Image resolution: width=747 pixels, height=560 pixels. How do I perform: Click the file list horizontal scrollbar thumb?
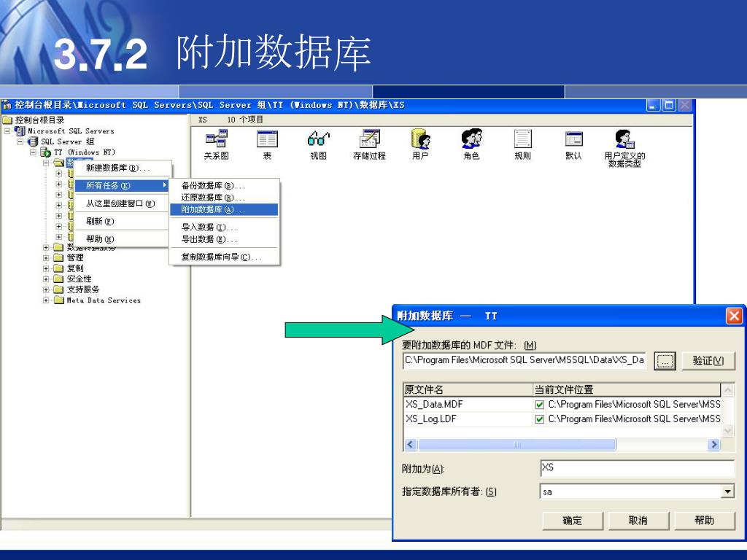pyautogui.click(x=516, y=445)
